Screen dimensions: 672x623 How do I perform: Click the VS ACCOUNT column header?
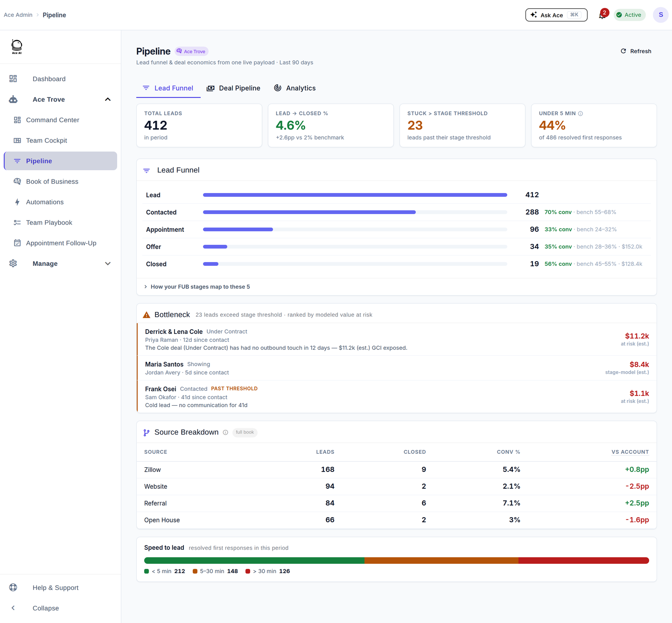click(x=630, y=452)
